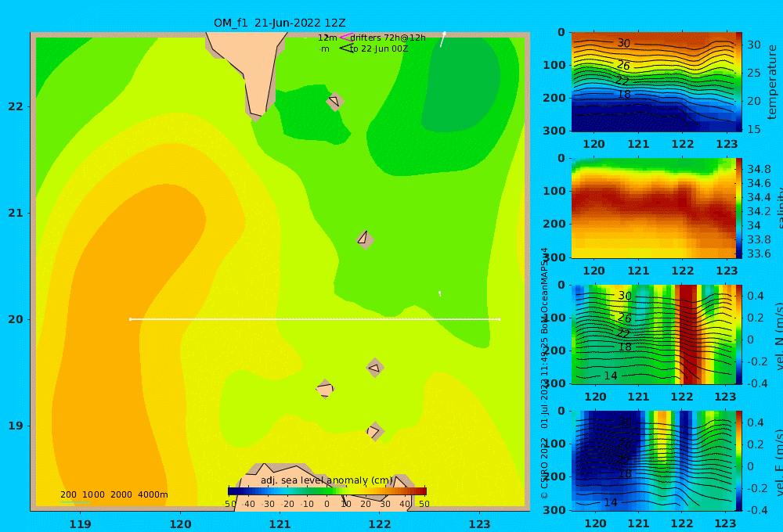
Task: Click the magenta drifter arrow legend symbol
Action: click(x=345, y=38)
